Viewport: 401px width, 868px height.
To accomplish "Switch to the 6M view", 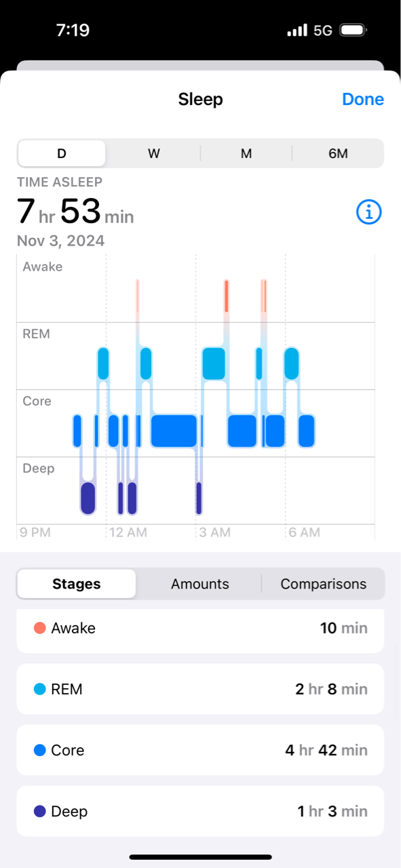I will pos(338,153).
